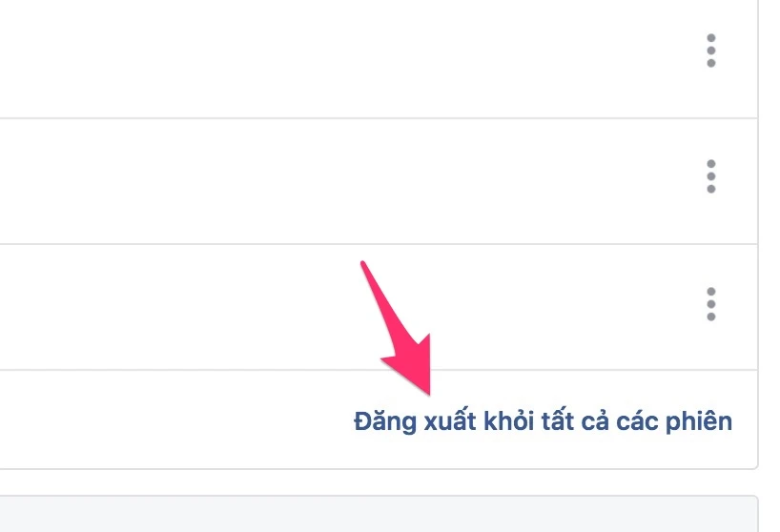Open the three-dot menu of third session
Screen dimensions: 780x532
click(710, 304)
